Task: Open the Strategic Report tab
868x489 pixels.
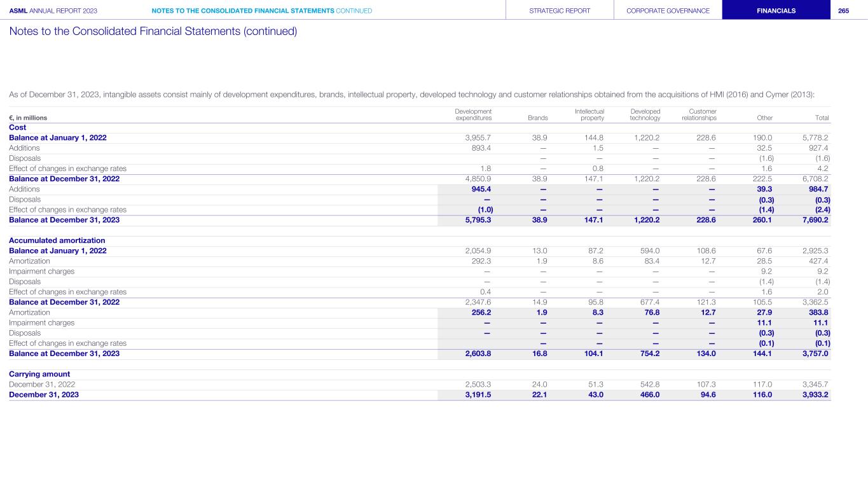Action: point(560,11)
